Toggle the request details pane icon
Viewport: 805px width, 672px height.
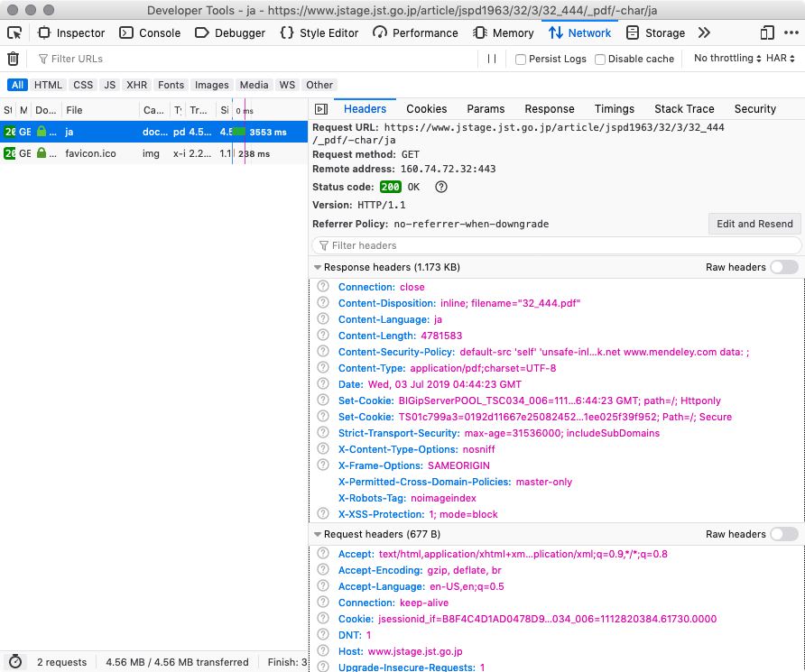[320, 109]
